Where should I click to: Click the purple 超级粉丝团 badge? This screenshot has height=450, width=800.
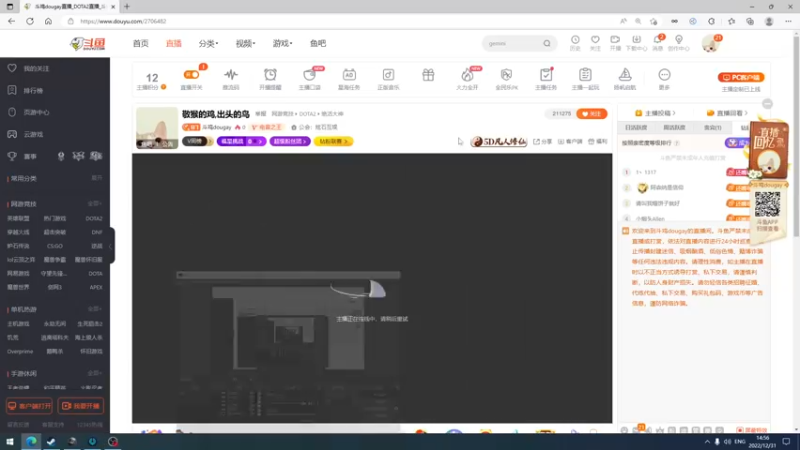290,141
